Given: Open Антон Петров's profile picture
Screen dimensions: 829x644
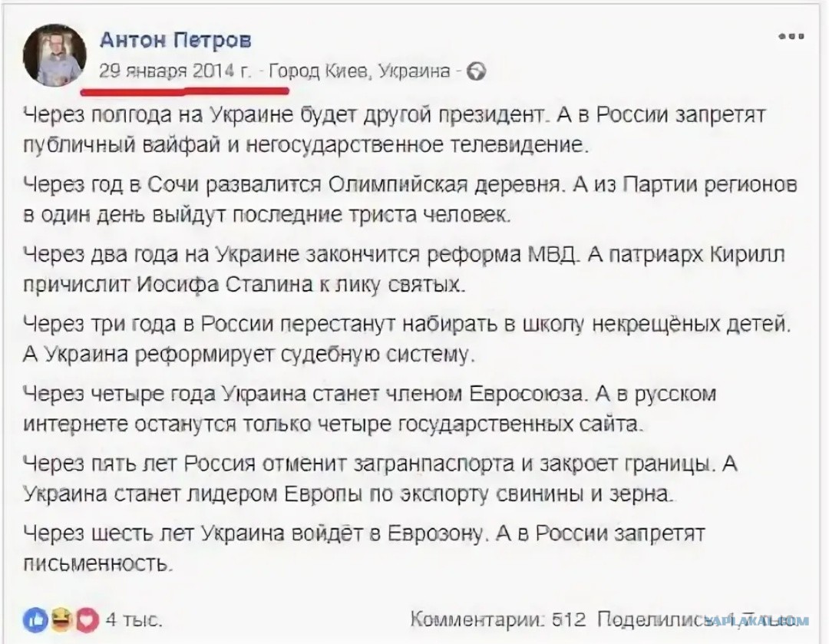Looking at the screenshot, I should 54,54.
